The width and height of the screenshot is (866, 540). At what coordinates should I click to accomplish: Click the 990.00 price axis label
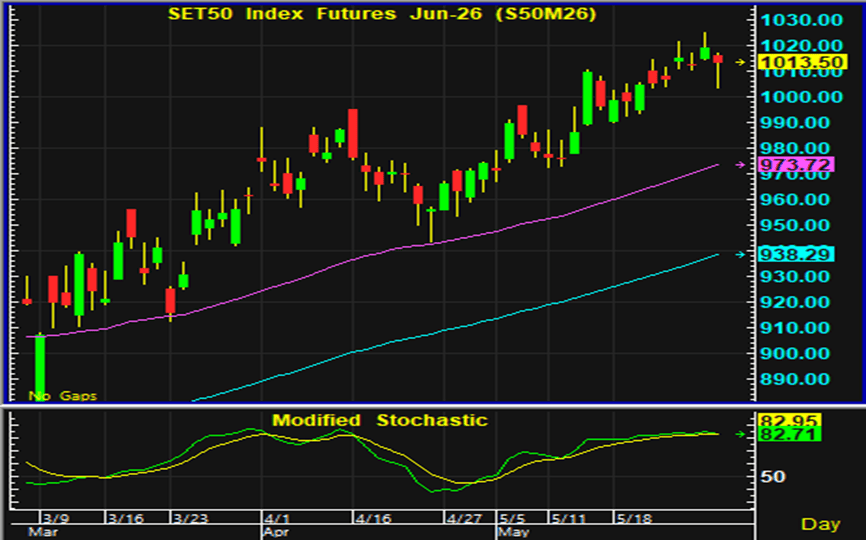point(795,123)
